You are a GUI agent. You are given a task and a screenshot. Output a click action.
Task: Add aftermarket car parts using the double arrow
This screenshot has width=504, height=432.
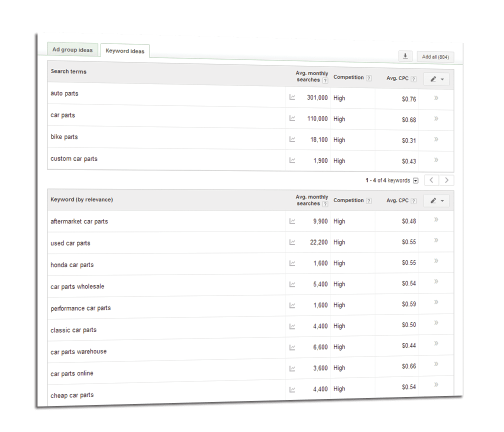point(436,219)
